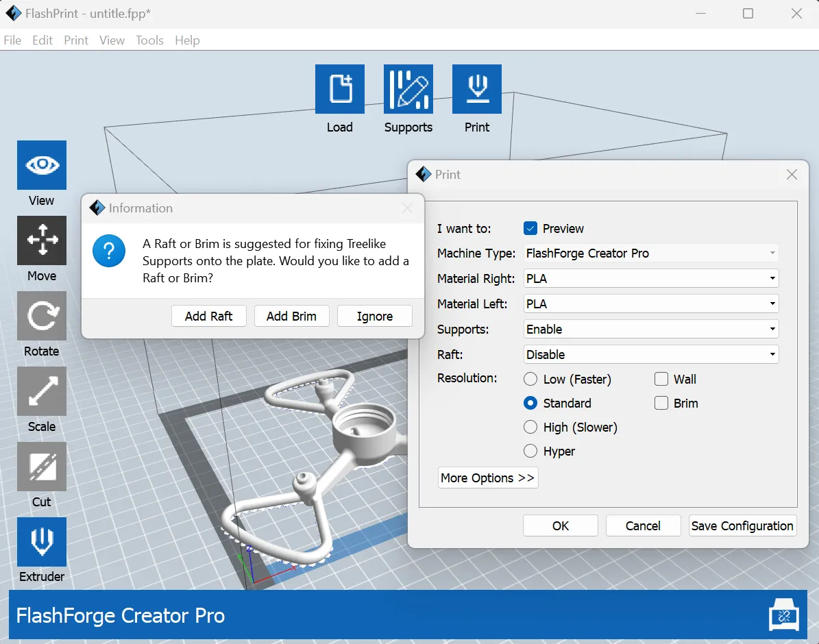Screen dimensions: 819x644
Task: Click OK in the Print dialog
Action: (561, 525)
